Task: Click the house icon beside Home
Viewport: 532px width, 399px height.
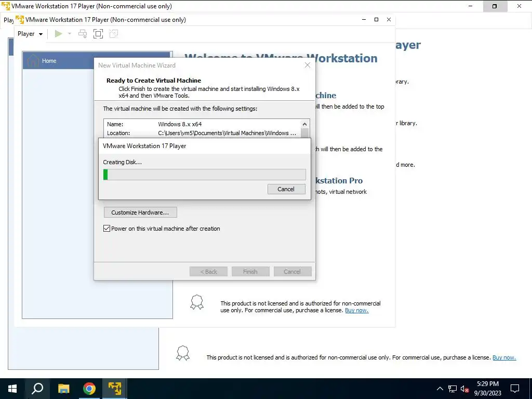Action: click(33, 61)
